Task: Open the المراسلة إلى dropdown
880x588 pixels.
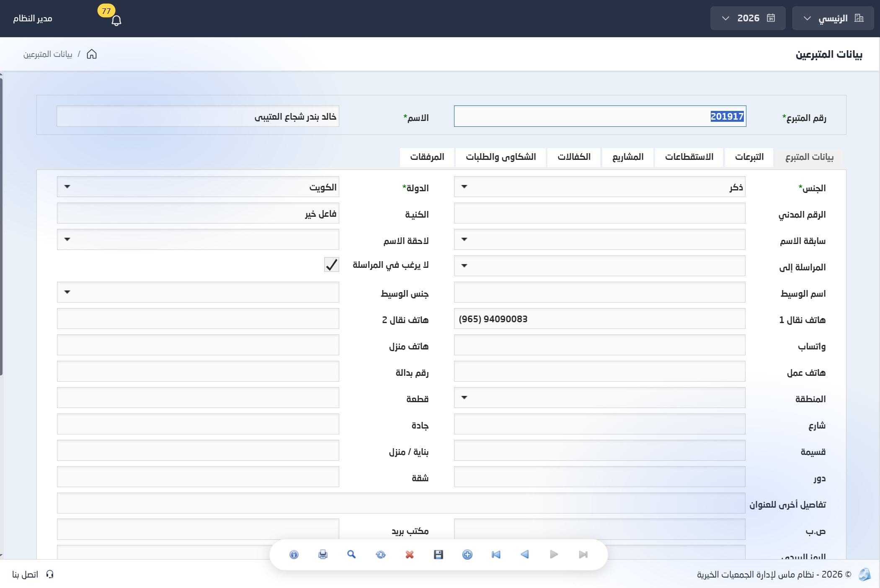Action: click(x=599, y=266)
